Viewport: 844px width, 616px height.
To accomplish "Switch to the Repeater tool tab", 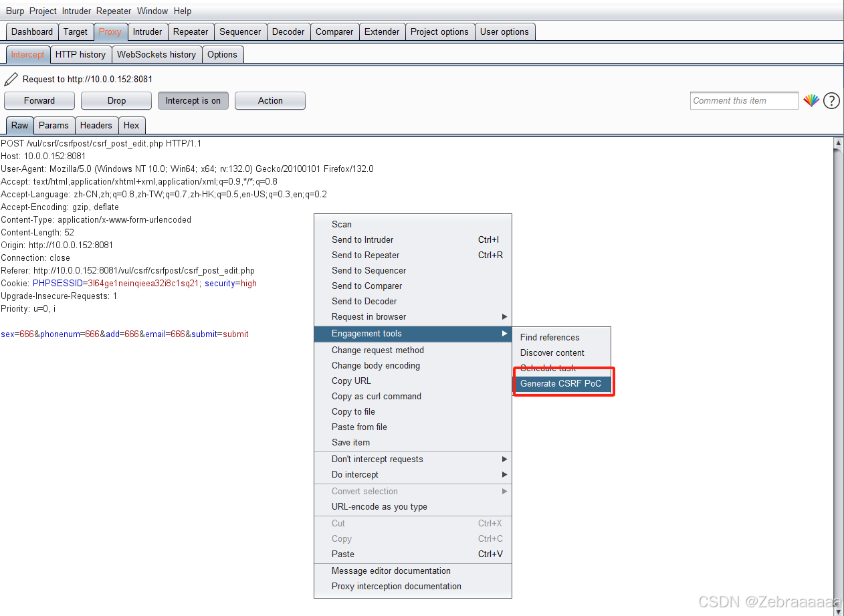I will (191, 31).
